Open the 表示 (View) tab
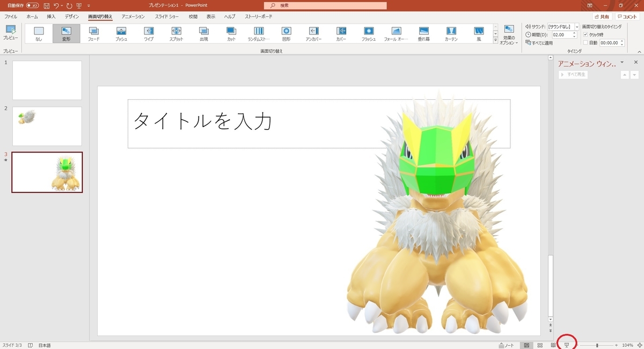 pos(211,17)
